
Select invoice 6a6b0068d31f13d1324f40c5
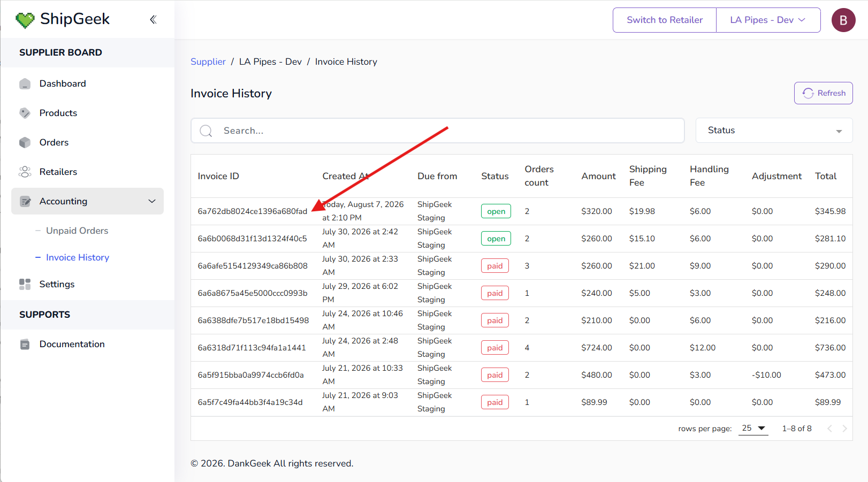pyautogui.click(x=252, y=239)
